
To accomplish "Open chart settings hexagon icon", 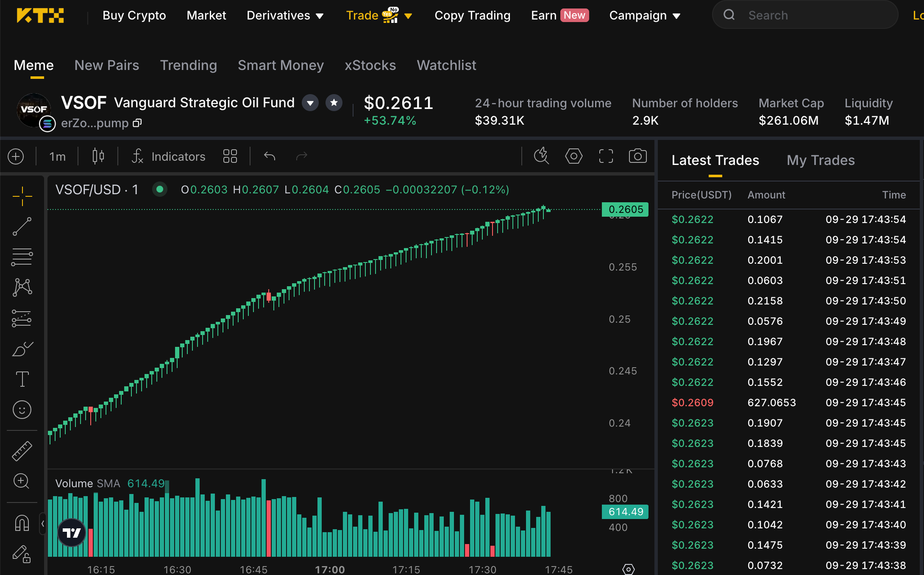I will click(x=573, y=156).
